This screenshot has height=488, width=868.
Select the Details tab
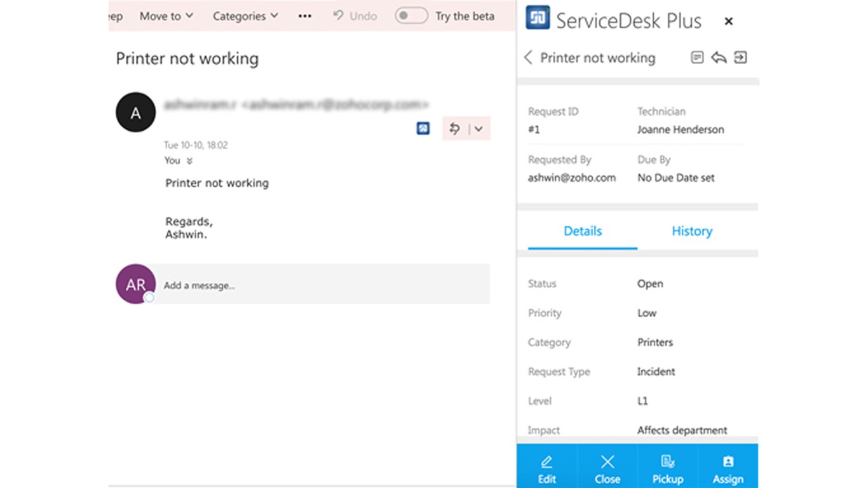[583, 231]
